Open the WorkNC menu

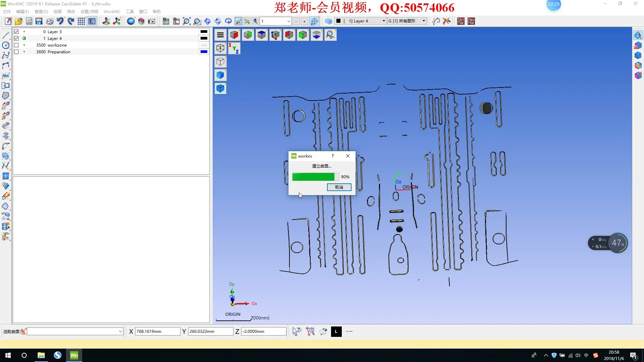pos(112,11)
